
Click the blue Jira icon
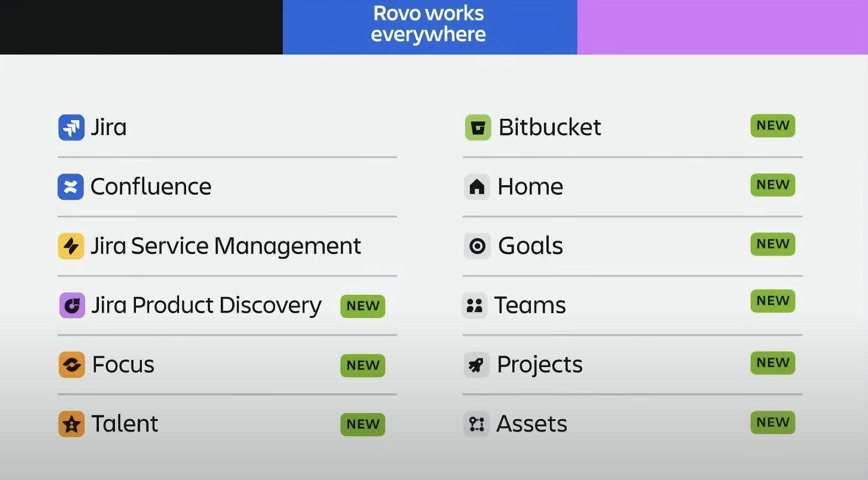tap(71, 127)
